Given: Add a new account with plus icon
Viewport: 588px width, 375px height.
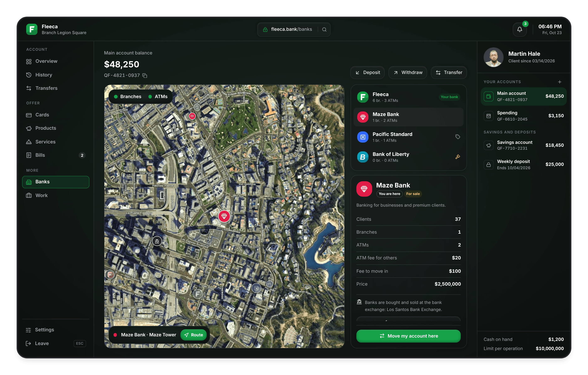Looking at the screenshot, I should (x=560, y=82).
